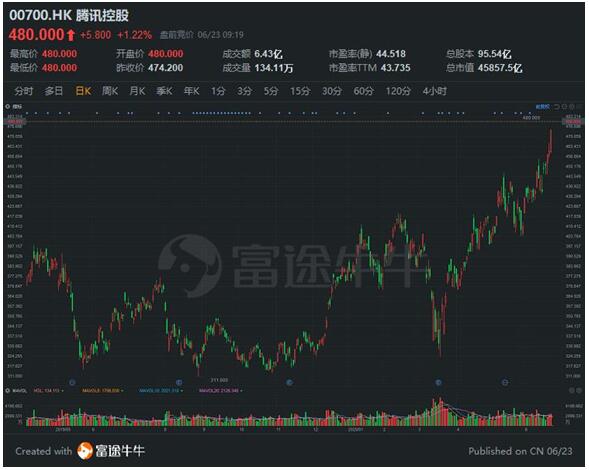589x470 pixels.
Task: Expand the VOL legend dropdown arrow
Action: pyautogui.click(x=62, y=391)
